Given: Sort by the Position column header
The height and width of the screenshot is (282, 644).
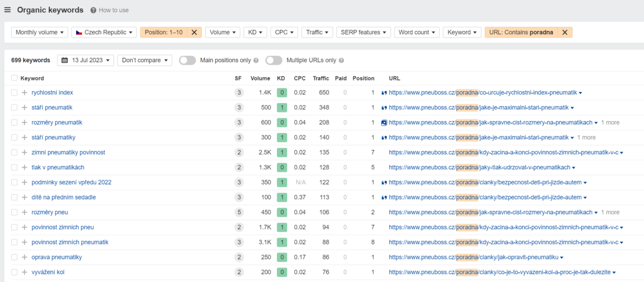Looking at the screenshot, I should [x=363, y=78].
